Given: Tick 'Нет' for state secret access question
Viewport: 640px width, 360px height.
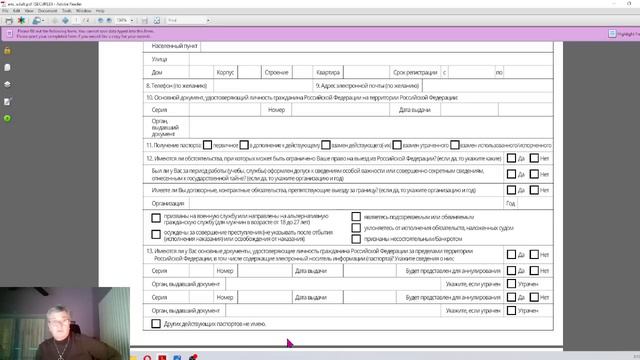Looking at the screenshot, I should click(534, 174).
